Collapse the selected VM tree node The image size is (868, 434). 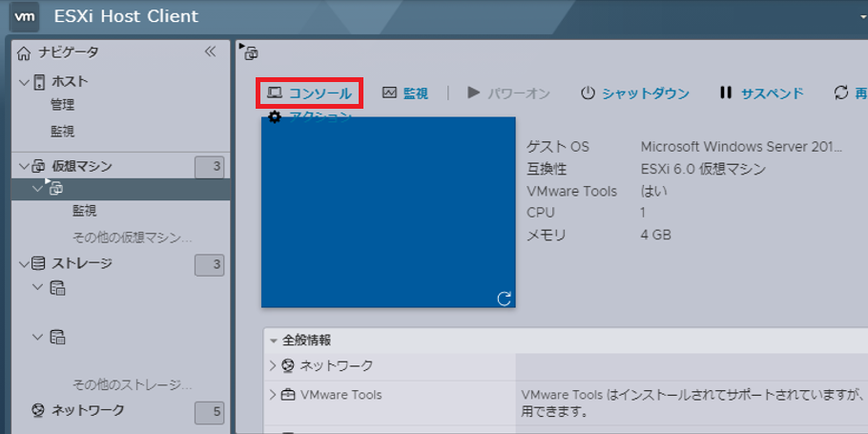click(37, 189)
